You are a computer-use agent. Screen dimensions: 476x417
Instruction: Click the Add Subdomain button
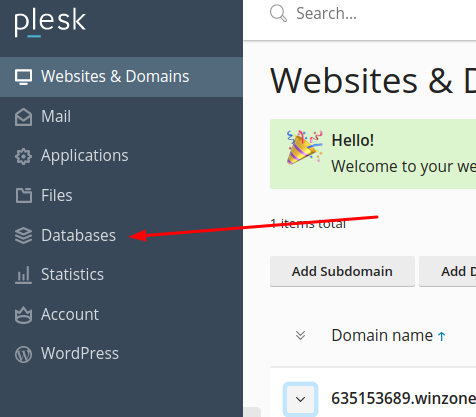342,271
